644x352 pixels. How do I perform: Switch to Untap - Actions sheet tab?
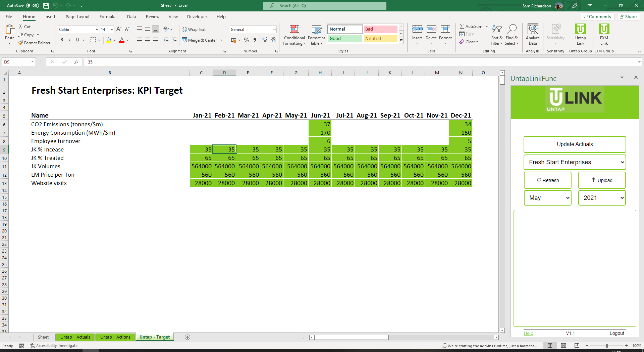[x=115, y=337]
